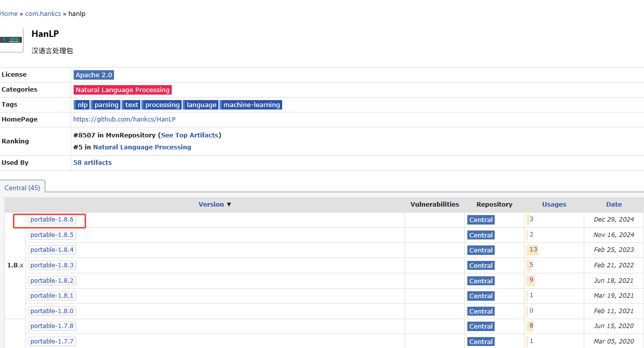Open usages count 9 for portable-1.8.2
644x348 pixels.
pyautogui.click(x=532, y=280)
